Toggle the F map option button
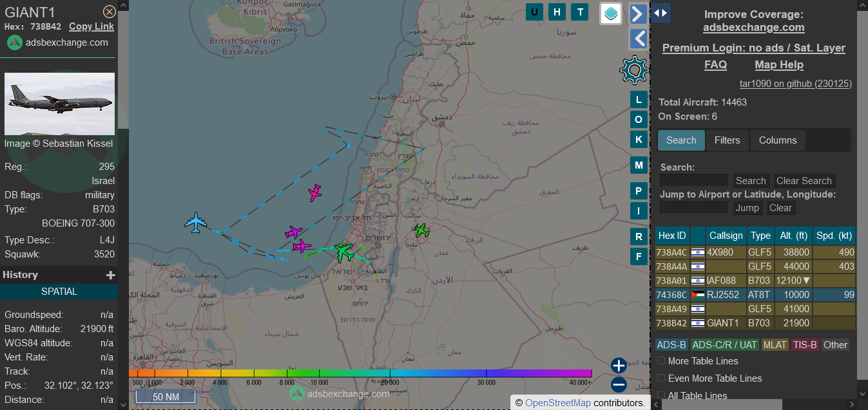The width and height of the screenshot is (868, 410). [x=639, y=256]
